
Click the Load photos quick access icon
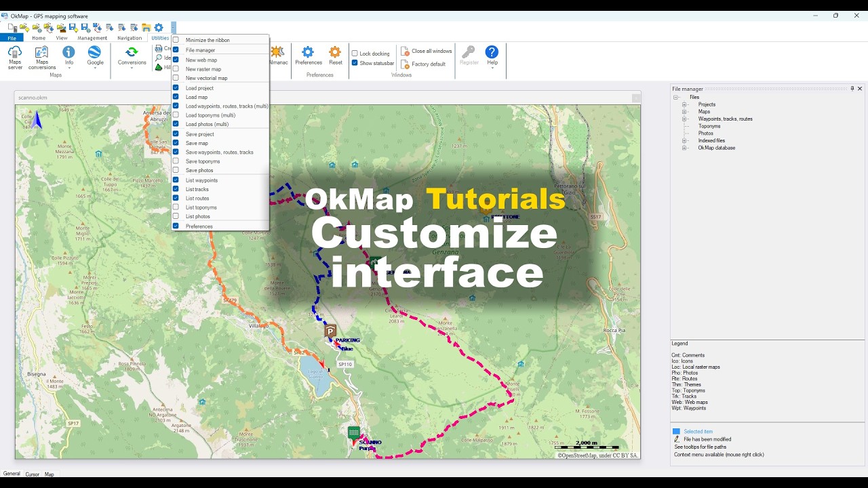tap(61, 28)
